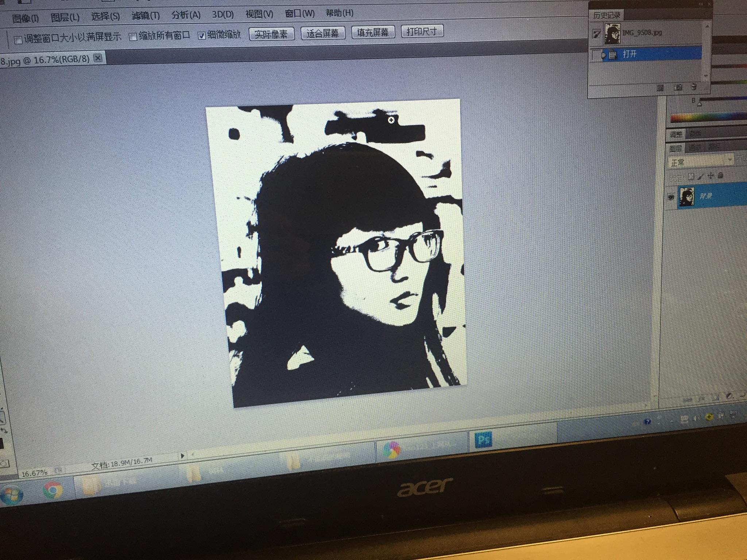Click the lock transparent pixels icon
This screenshot has height=560, width=747.
pos(690,177)
